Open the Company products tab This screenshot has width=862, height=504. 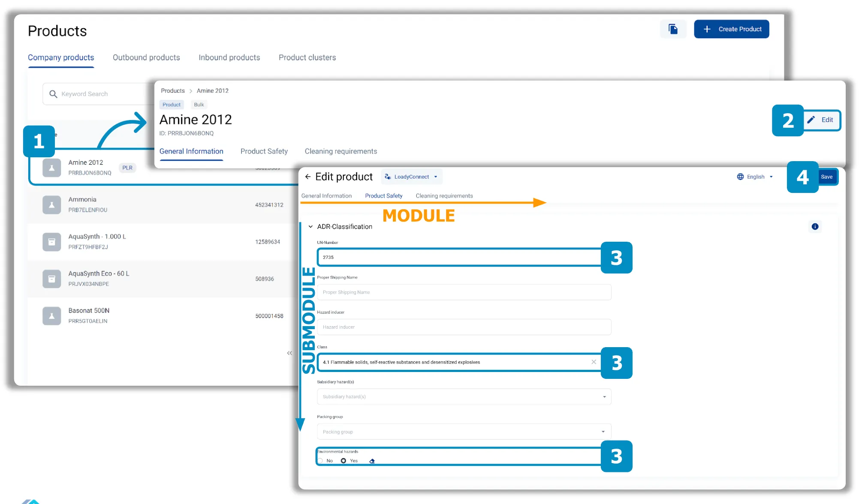click(61, 57)
